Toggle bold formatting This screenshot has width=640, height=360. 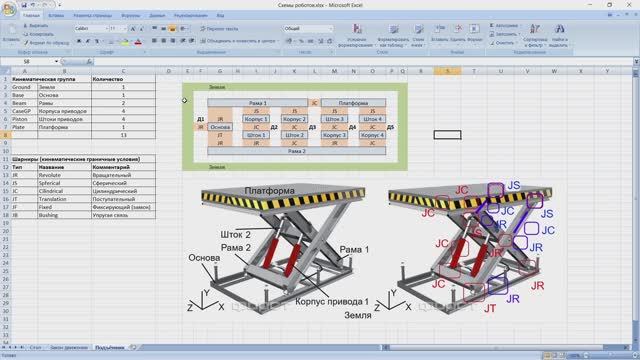click(x=79, y=41)
